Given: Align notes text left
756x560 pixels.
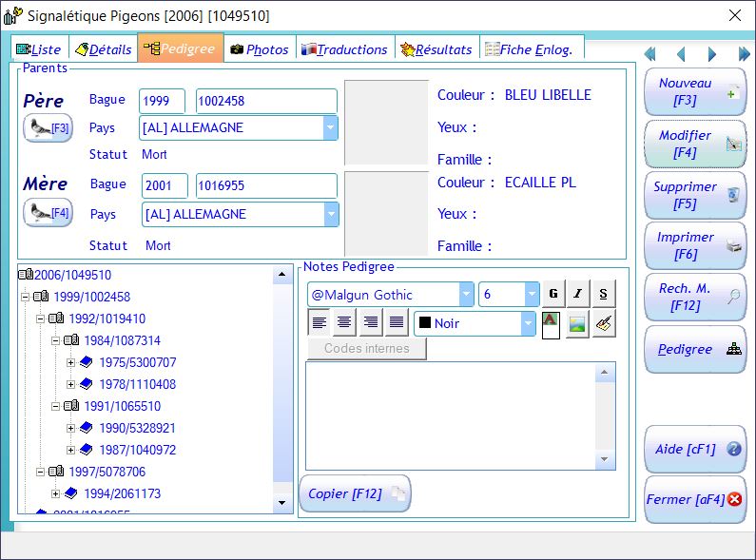Looking at the screenshot, I should click(320, 322).
